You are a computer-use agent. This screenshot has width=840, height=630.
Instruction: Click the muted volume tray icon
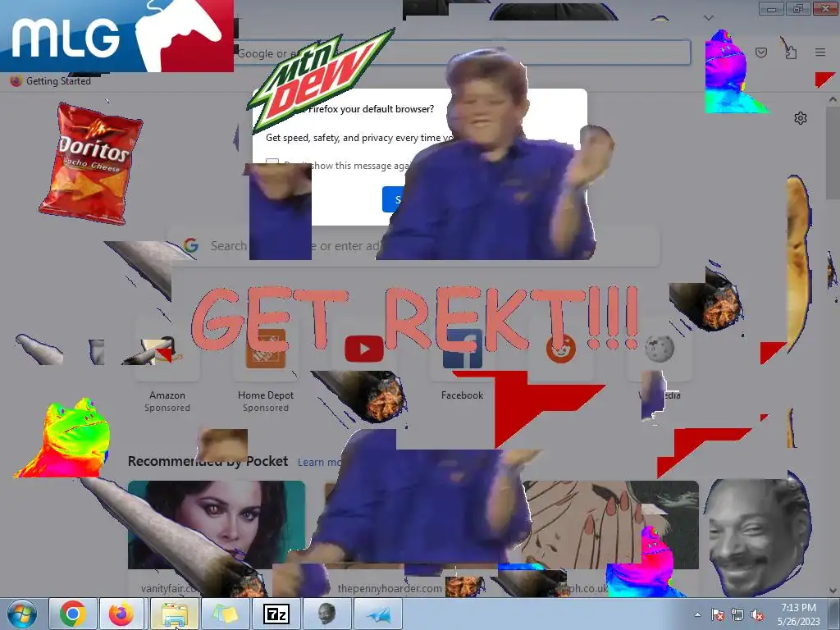757,615
